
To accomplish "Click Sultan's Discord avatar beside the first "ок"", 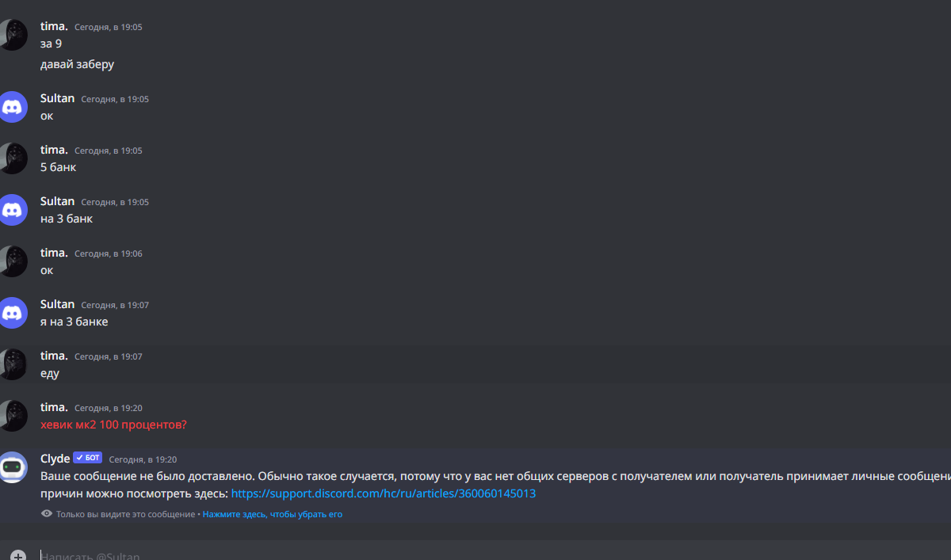I will tap(13, 106).
